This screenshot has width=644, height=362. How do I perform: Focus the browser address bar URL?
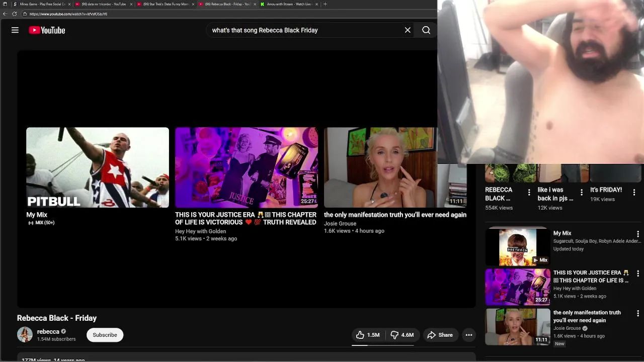tap(68, 14)
